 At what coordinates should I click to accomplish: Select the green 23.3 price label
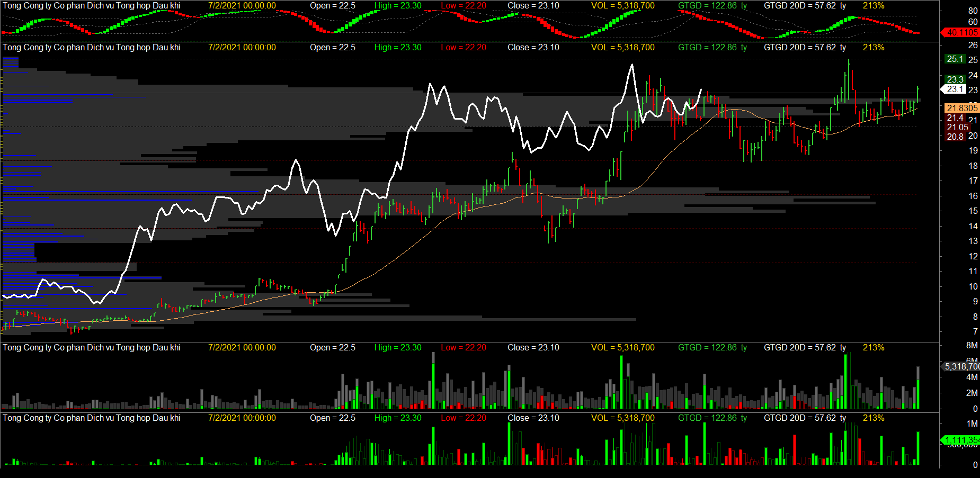(x=955, y=79)
